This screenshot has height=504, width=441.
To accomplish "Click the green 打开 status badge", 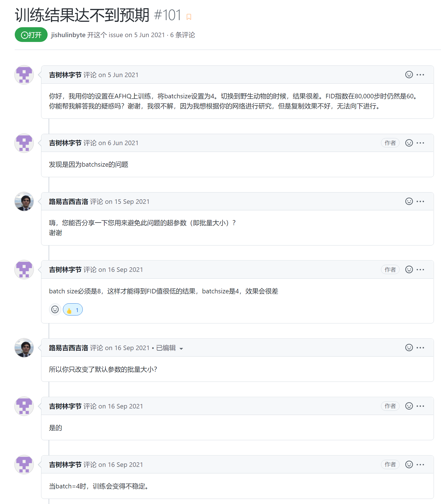I will pos(31,35).
